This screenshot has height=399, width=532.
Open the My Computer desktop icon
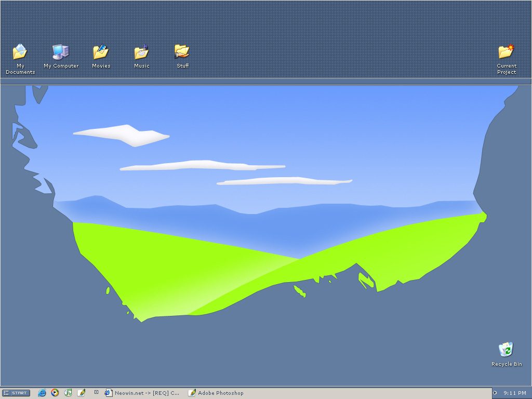[x=61, y=56]
